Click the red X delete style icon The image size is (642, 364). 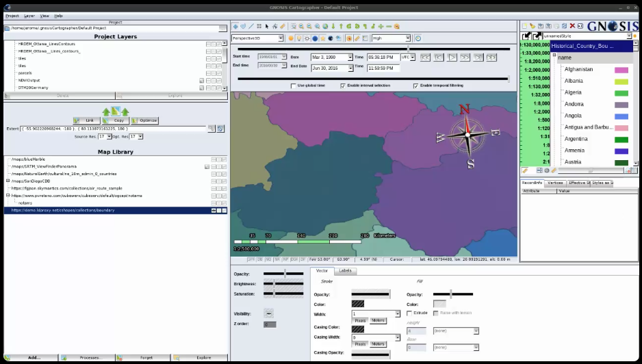tap(572, 26)
